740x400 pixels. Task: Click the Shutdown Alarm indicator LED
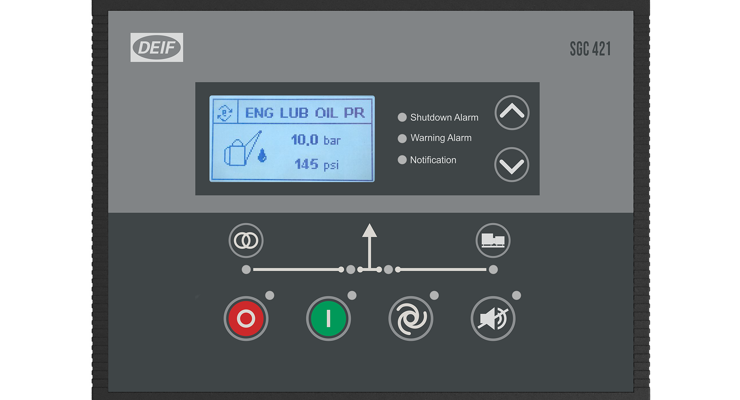coord(402,117)
